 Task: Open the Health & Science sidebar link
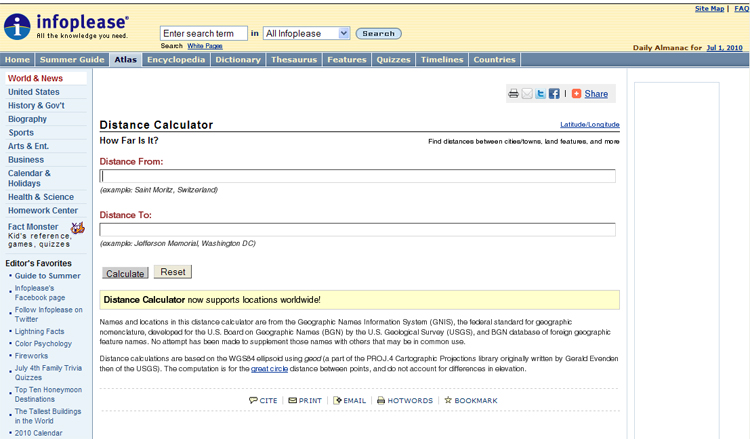(41, 197)
